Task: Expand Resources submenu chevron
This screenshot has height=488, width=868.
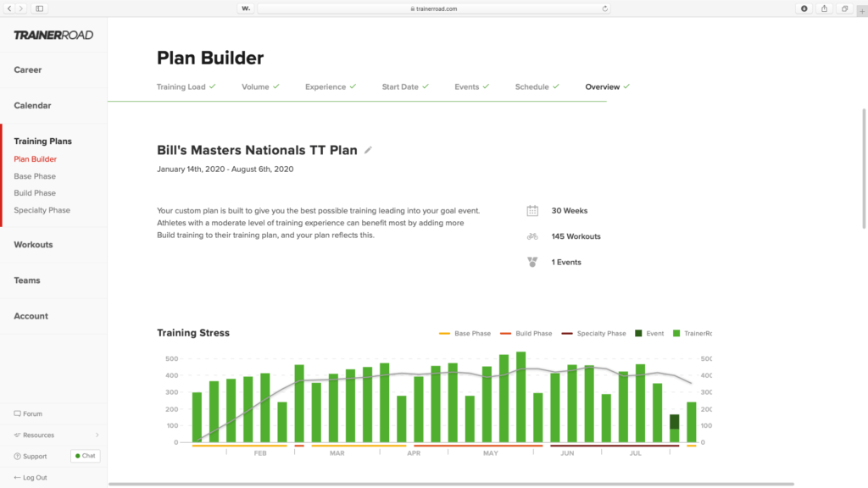Action: [x=97, y=435]
